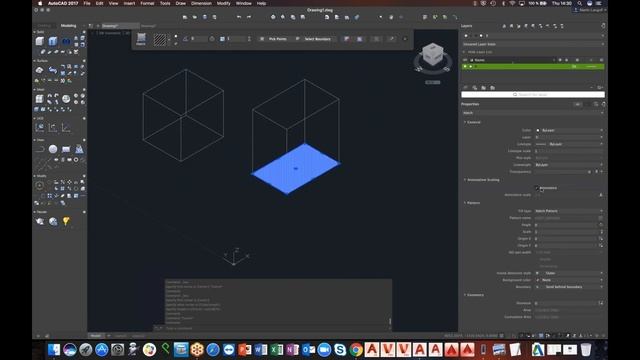Select the mesh sphere icon
This screenshot has height=360, width=640.
point(66,99)
